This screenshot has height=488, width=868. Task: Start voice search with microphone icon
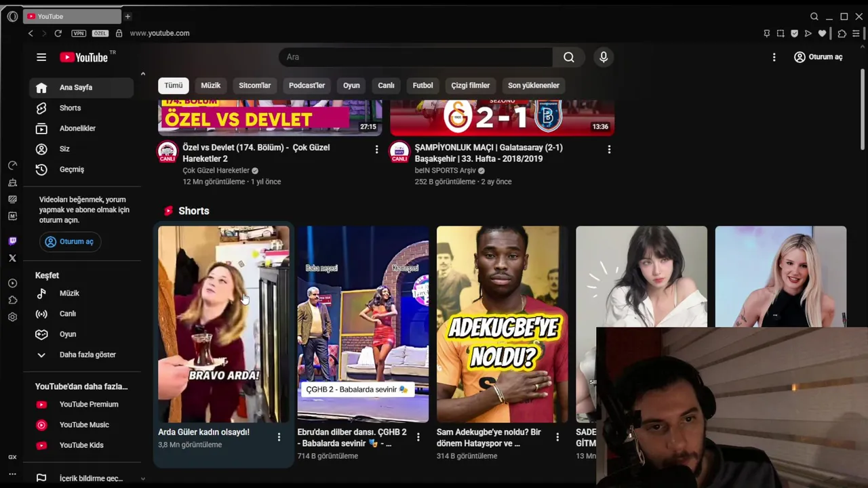tap(604, 58)
